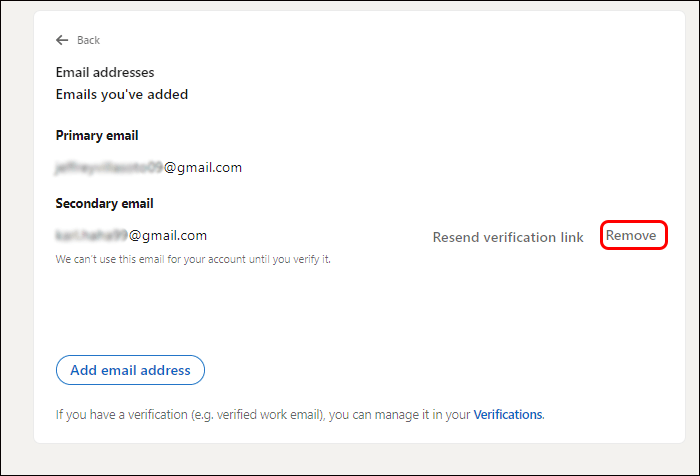Screen dimensions: 700x476
Task: Open the Verifications page link
Action: coord(508,414)
